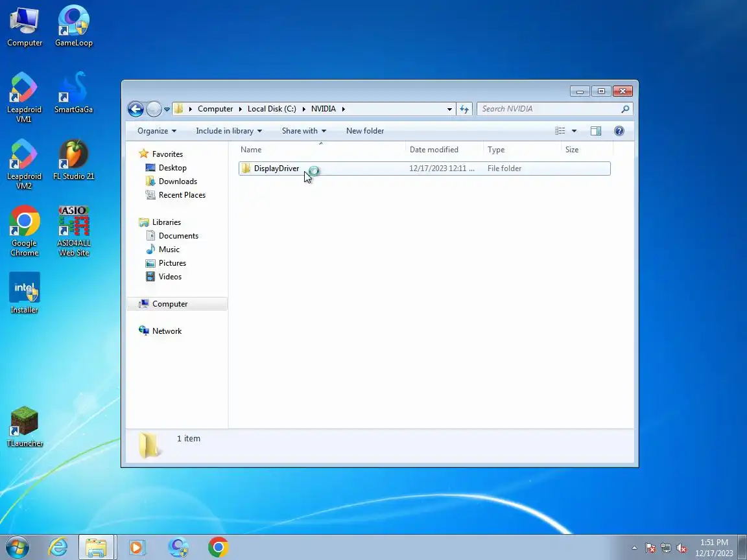Click NVIDIA segment in the breadcrumb
The width and height of the screenshot is (747, 560).
click(x=324, y=109)
